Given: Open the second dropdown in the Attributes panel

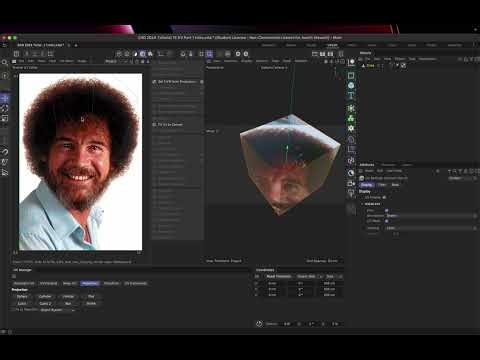Looking at the screenshot, I should tap(431, 228).
